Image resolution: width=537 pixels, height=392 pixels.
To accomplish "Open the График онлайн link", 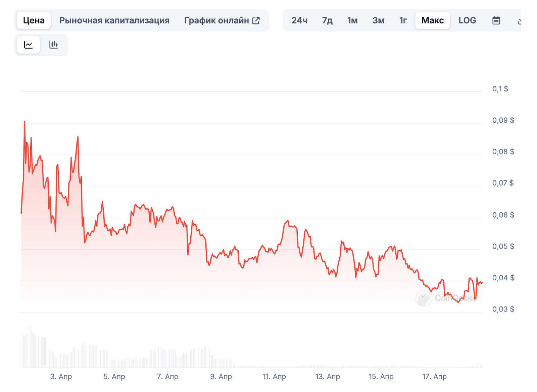I will coord(222,20).
